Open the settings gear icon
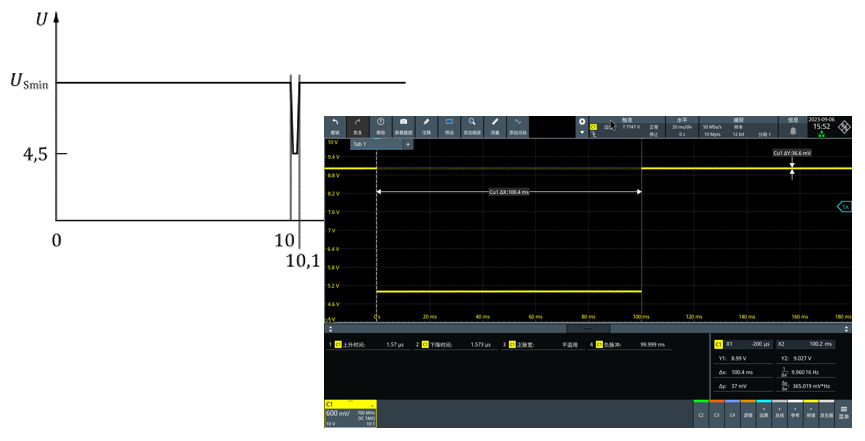This screenshot has height=441, width=865. (582, 121)
